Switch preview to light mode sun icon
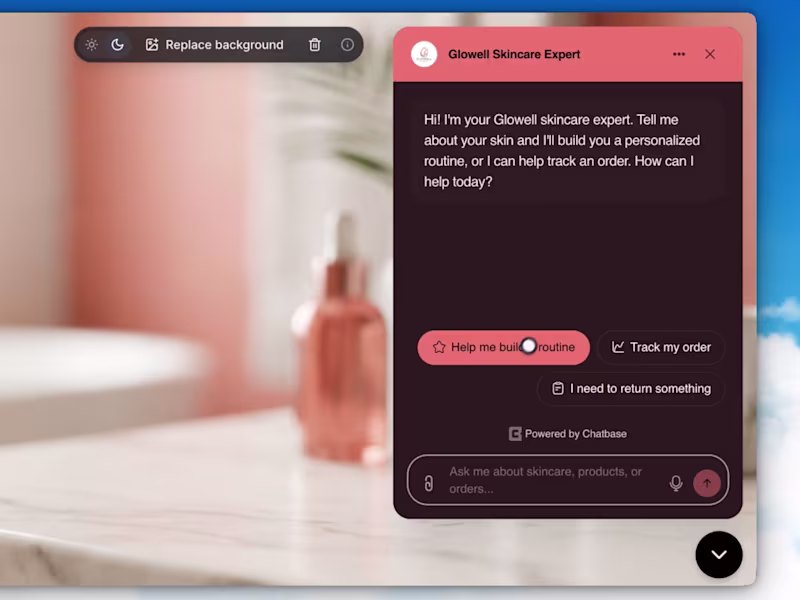The width and height of the screenshot is (800, 600). (92, 45)
